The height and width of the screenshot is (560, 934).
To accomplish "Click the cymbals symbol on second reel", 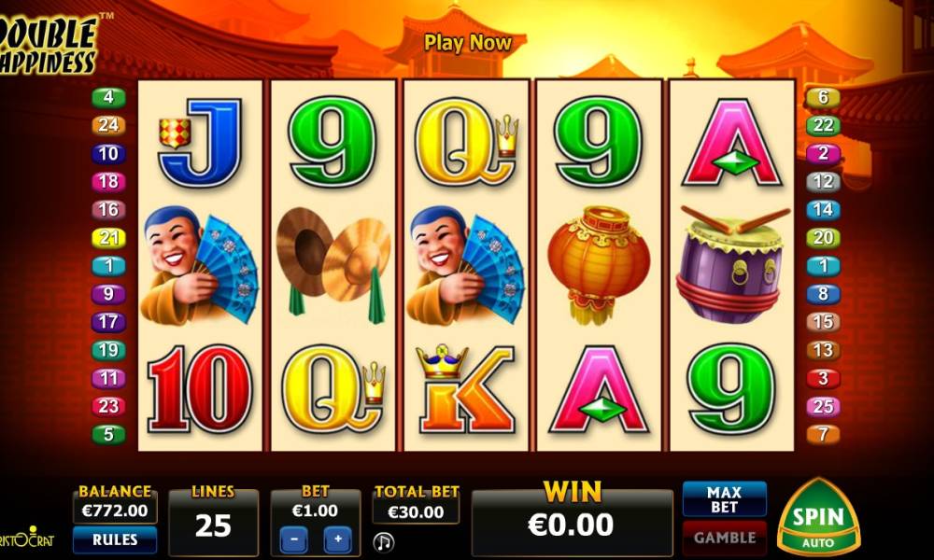I will coord(333,265).
